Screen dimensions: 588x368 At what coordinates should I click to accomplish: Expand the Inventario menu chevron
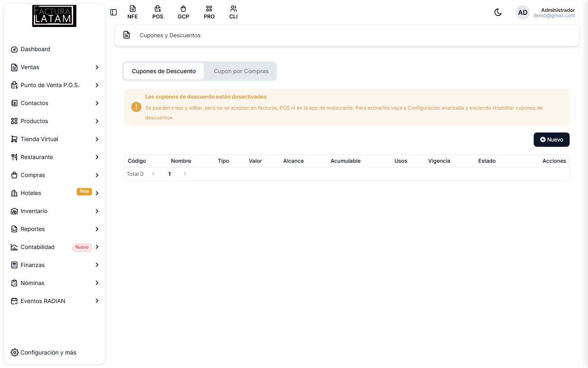97,211
